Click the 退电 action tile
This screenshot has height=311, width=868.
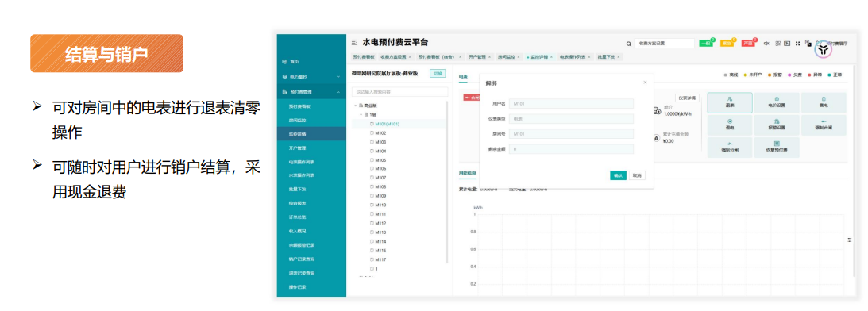(730, 125)
